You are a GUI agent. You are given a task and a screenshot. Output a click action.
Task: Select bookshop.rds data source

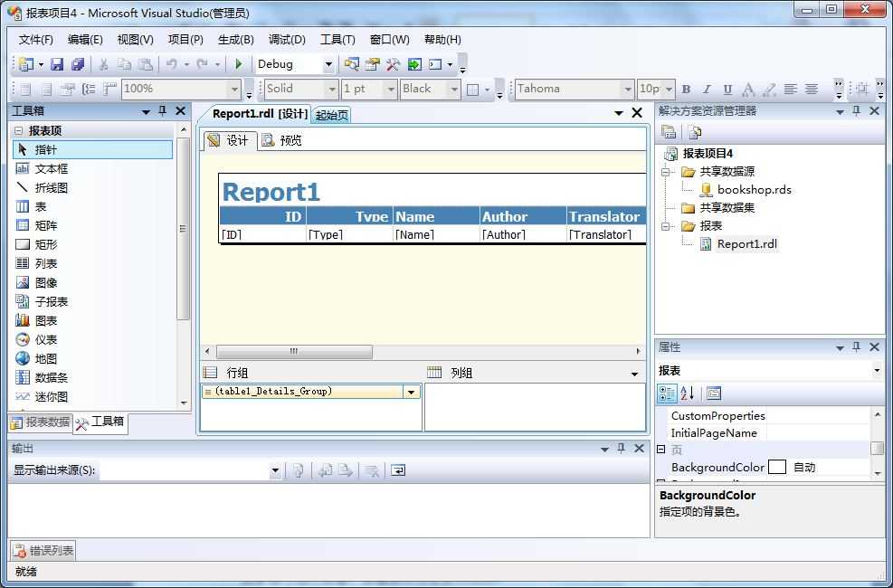[x=754, y=190]
